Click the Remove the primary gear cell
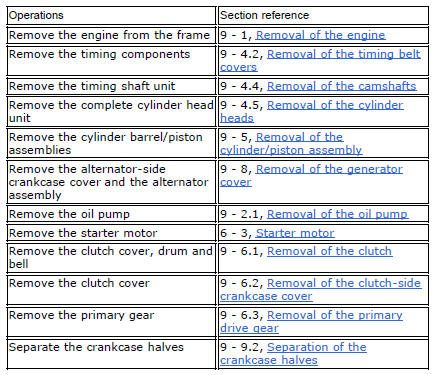Image resolution: width=437 pixels, height=375 pixels. click(x=111, y=322)
